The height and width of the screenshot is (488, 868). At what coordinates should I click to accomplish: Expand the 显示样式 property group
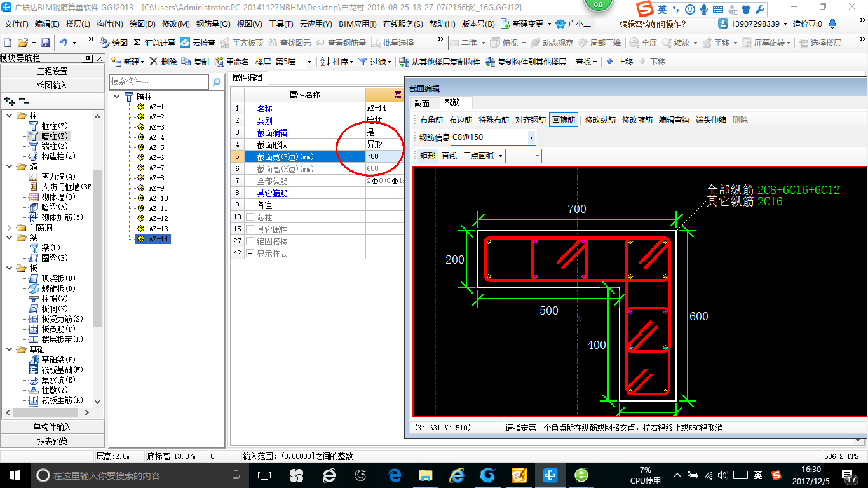(250, 254)
